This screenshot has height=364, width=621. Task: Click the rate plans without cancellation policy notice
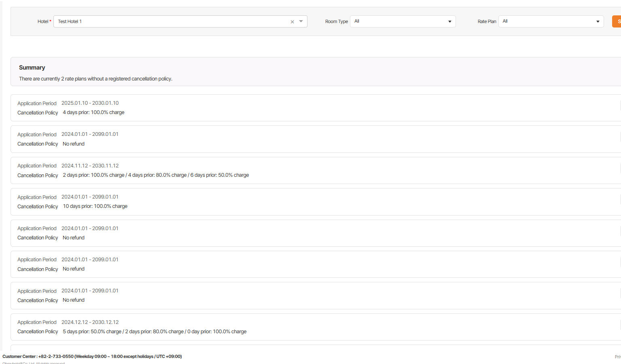pos(95,79)
